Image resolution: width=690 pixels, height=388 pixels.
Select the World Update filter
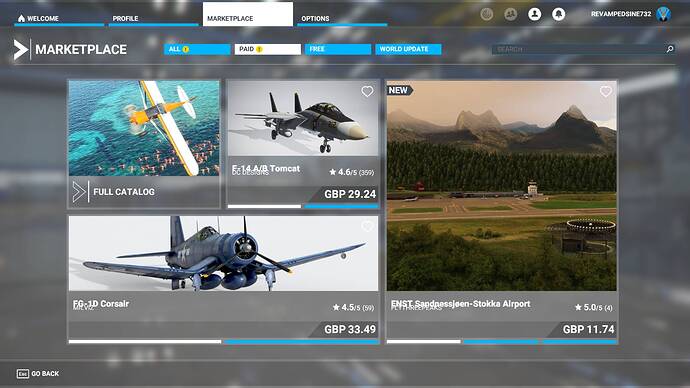pos(408,49)
